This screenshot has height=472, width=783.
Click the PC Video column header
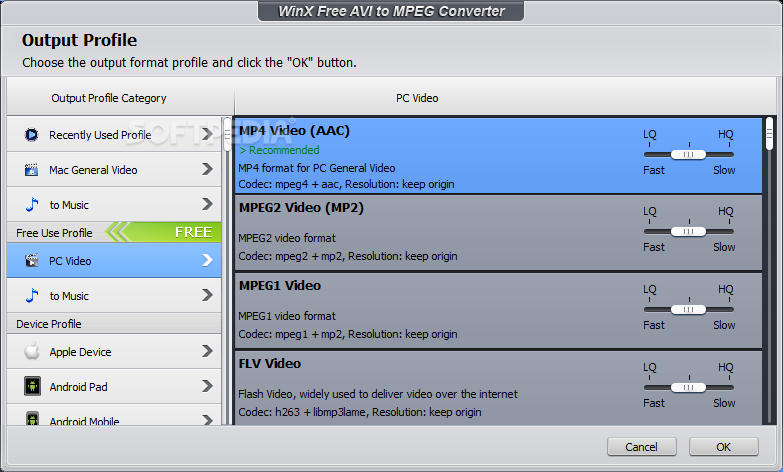pyautogui.click(x=417, y=98)
